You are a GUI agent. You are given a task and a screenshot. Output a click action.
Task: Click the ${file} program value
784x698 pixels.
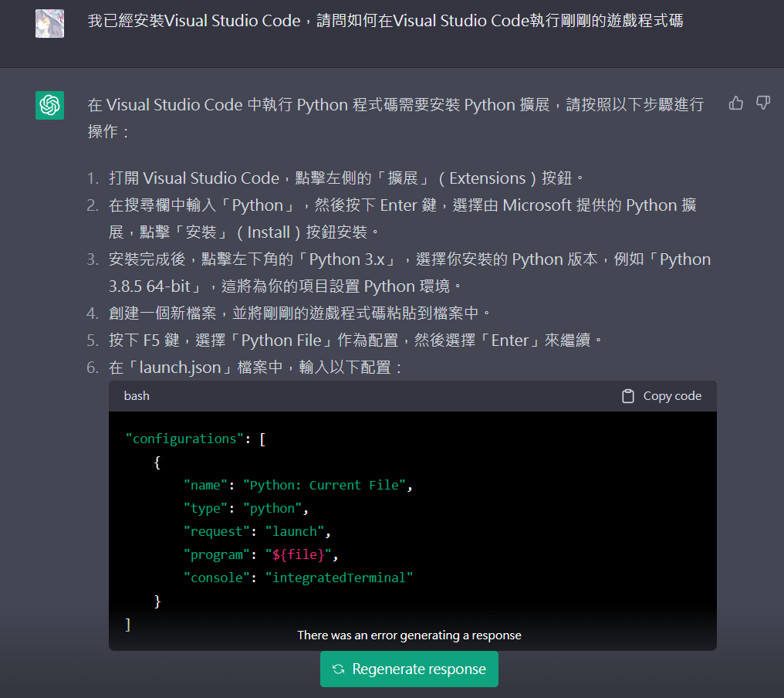coord(298,554)
